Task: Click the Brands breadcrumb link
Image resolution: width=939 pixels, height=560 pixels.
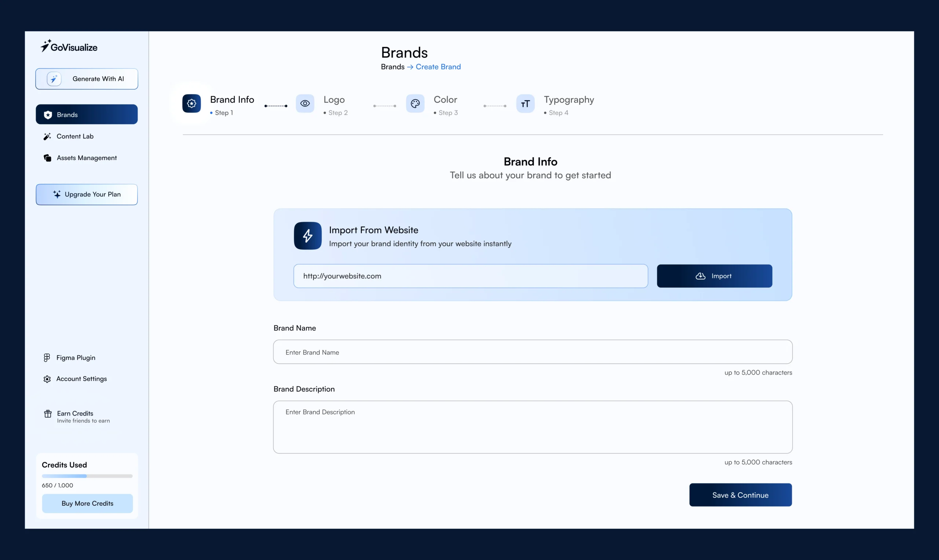Action: (x=392, y=67)
